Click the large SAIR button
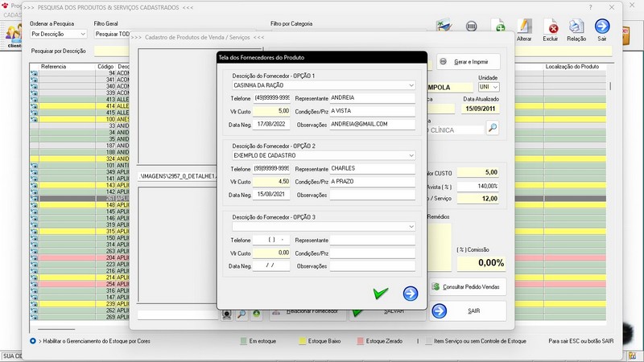The height and width of the screenshot is (362, 644). pos(467,311)
